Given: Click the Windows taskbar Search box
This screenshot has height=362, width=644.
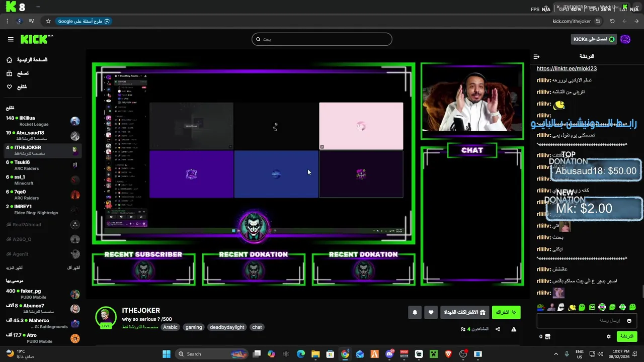Looking at the screenshot, I should click(211, 354).
